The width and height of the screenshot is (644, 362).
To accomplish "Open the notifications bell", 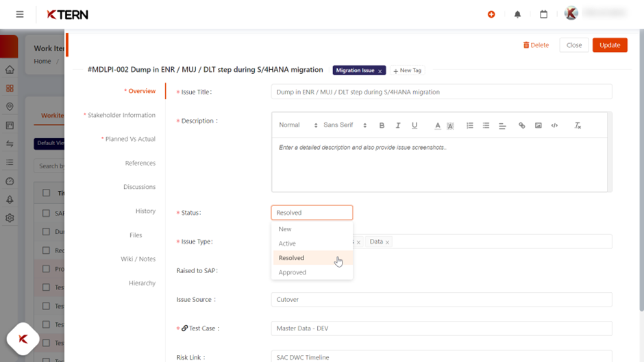I will (517, 14).
